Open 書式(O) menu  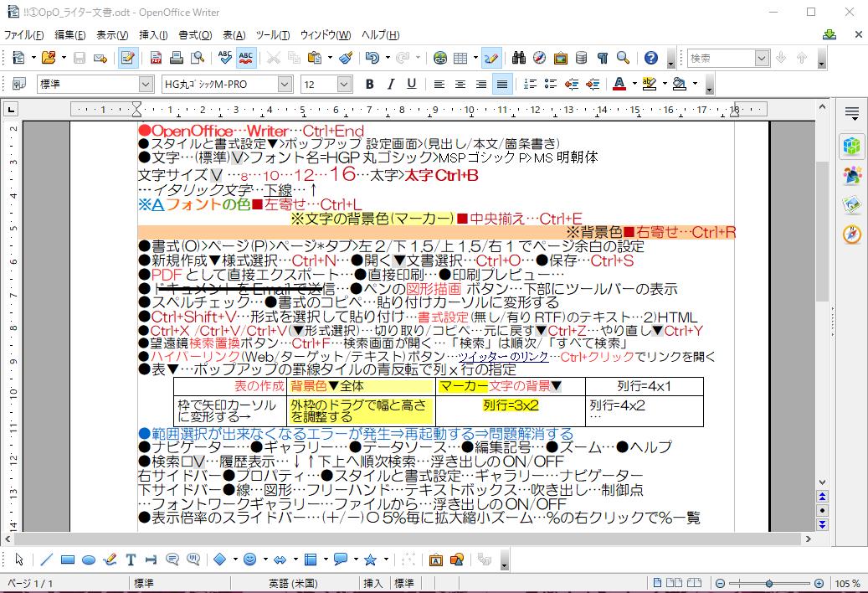[195, 35]
